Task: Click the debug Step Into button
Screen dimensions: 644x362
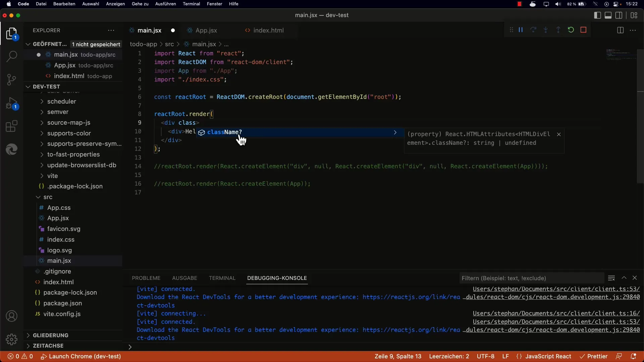Action: pyautogui.click(x=546, y=30)
